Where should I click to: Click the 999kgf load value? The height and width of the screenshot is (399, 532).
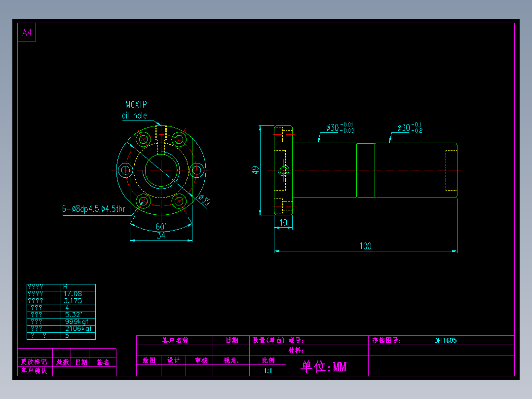click(76, 321)
